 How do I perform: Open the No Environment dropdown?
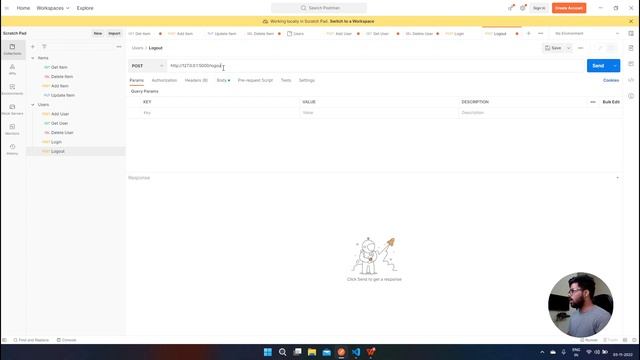click(587, 33)
